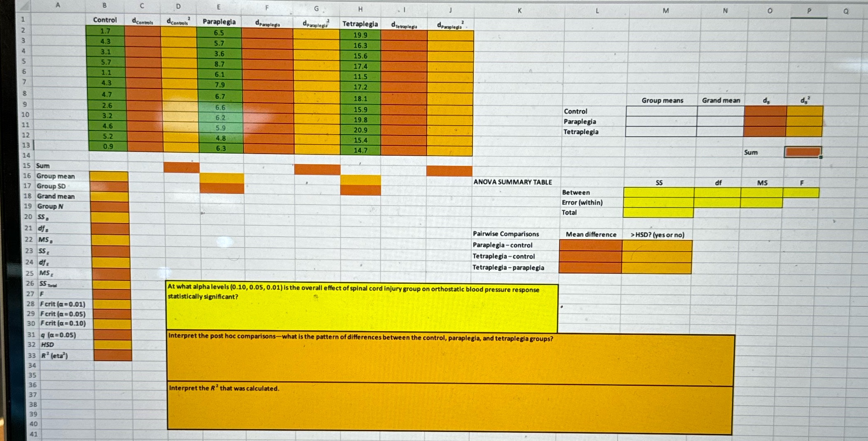868x441 pixels.
Task: Select column K by its header
Action: click(x=519, y=11)
